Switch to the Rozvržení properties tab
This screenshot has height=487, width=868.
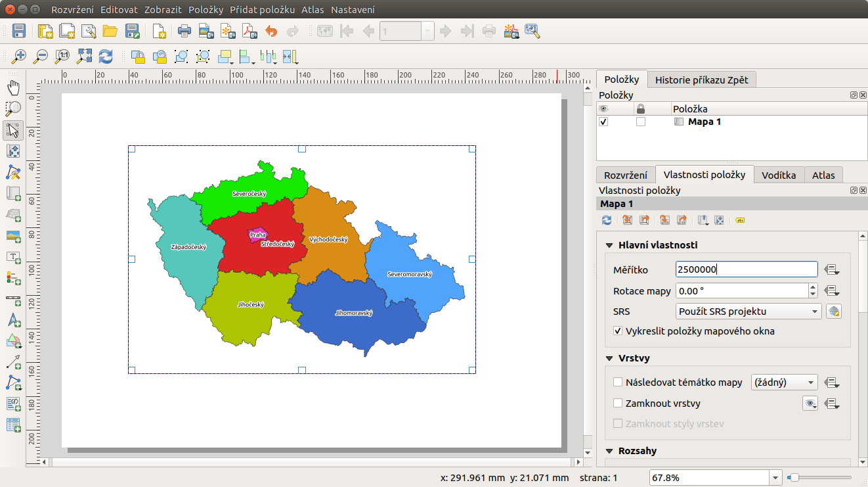[626, 175]
